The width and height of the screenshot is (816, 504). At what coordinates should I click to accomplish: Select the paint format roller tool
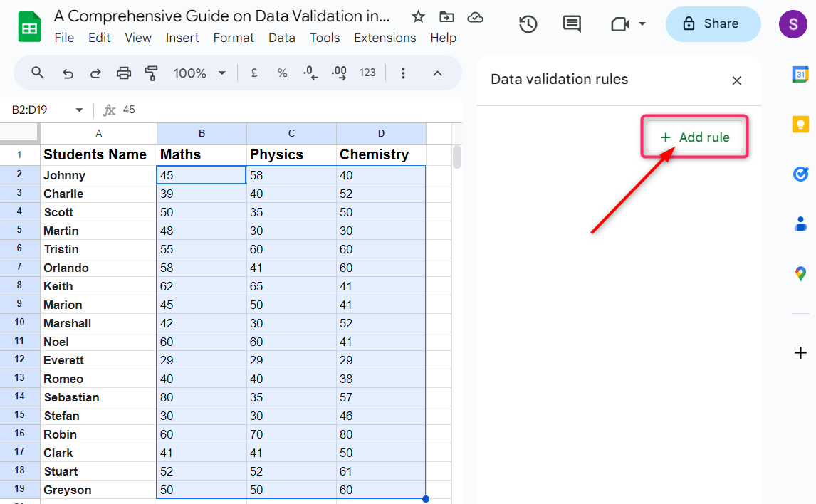pos(151,73)
